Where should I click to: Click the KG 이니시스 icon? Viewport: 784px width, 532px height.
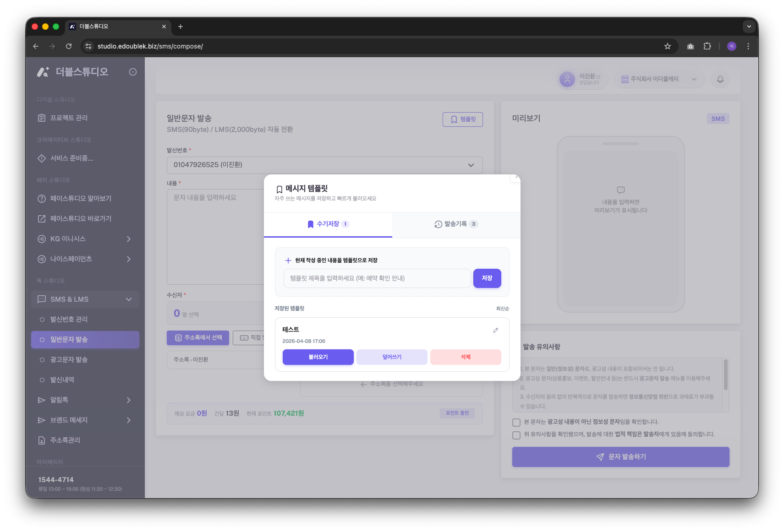tap(42, 239)
